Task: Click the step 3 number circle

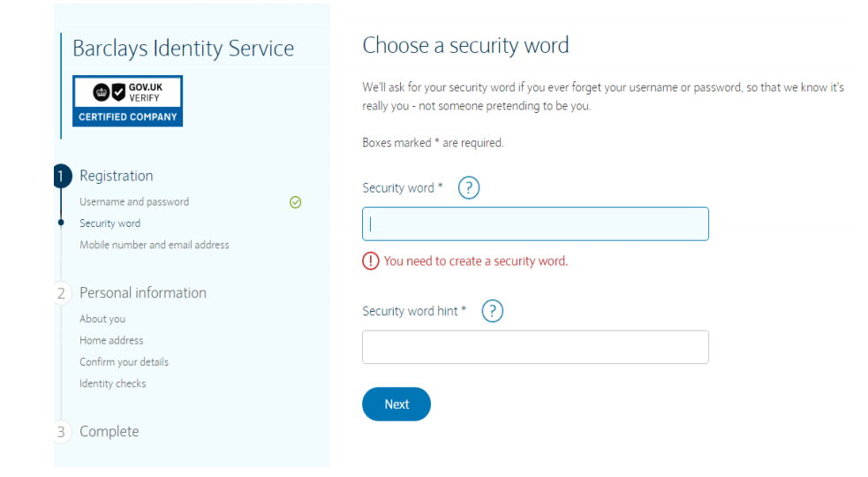Action: point(62,432)
